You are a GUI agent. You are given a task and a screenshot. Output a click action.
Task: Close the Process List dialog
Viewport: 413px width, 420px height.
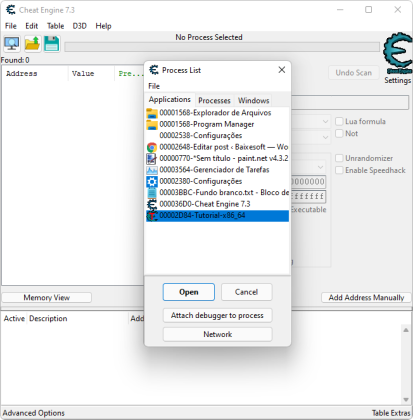coord(282,70)
